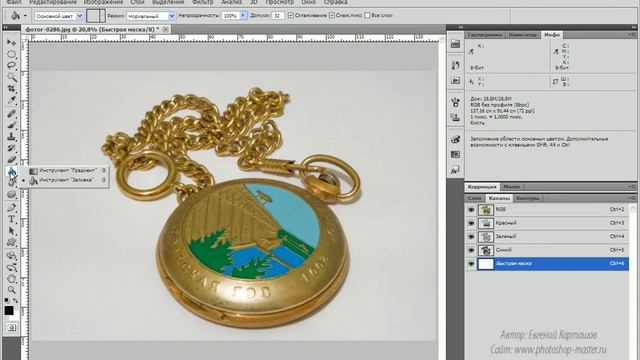
Task: Select the Zoom tool
Action: click(11, 290)
